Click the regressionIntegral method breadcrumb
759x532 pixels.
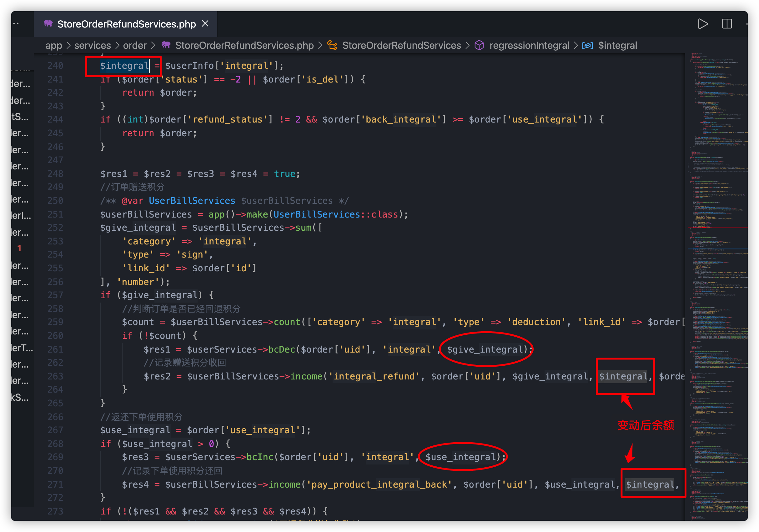click(x=529, y=45)
